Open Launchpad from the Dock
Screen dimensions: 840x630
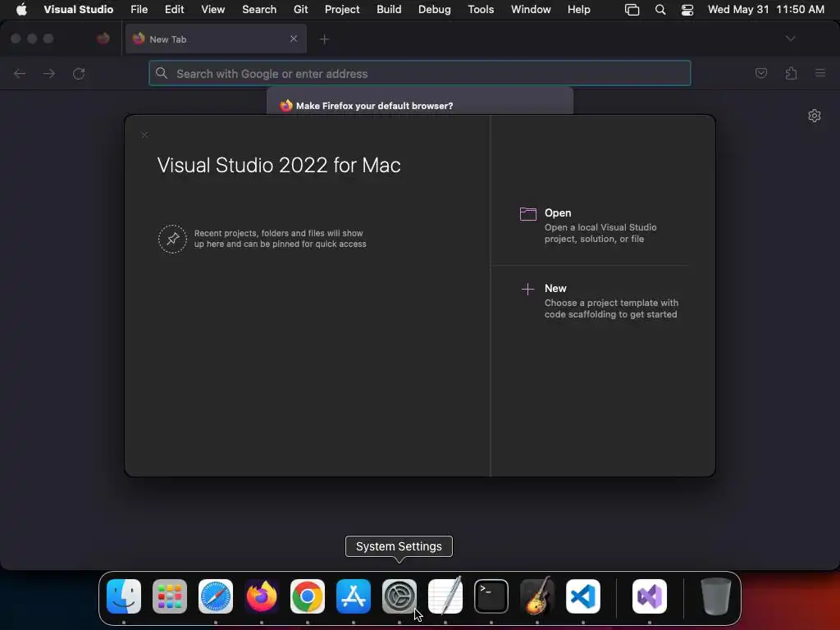pyautogui.click(x=170, y=596)
